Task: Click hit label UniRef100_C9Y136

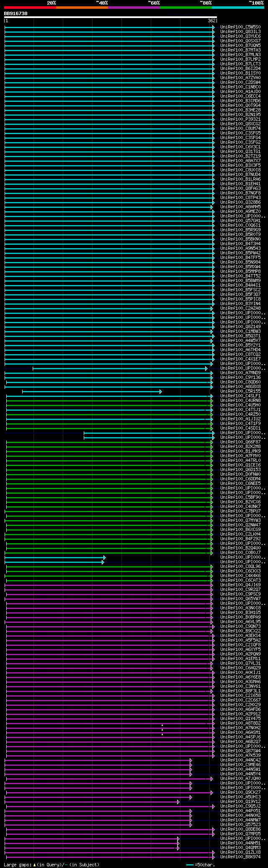Action: (x=240, y=378)
